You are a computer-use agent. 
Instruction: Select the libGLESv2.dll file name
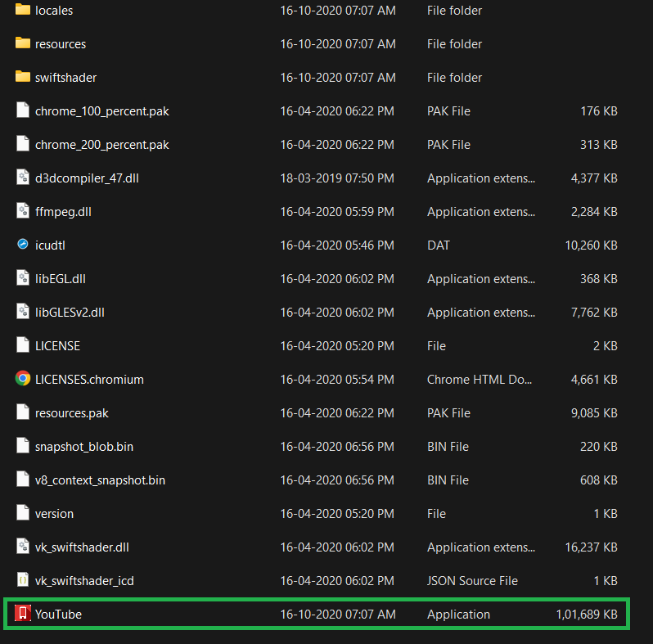coord(70,313)
